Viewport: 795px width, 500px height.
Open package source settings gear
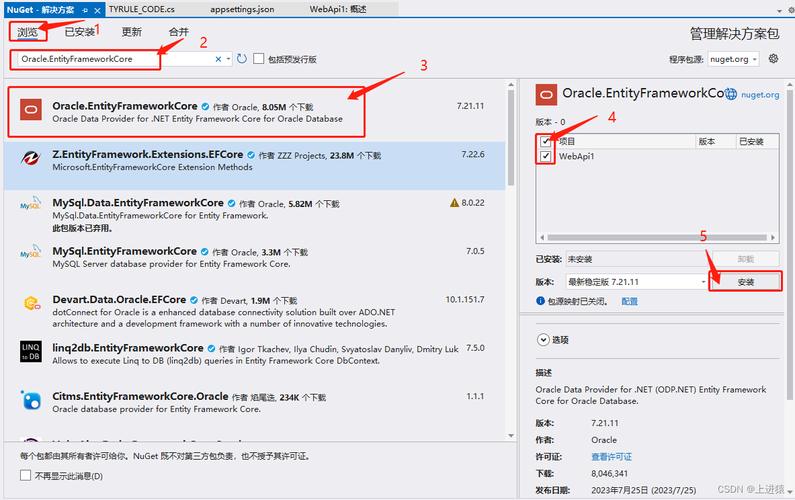tap(773, 58)
